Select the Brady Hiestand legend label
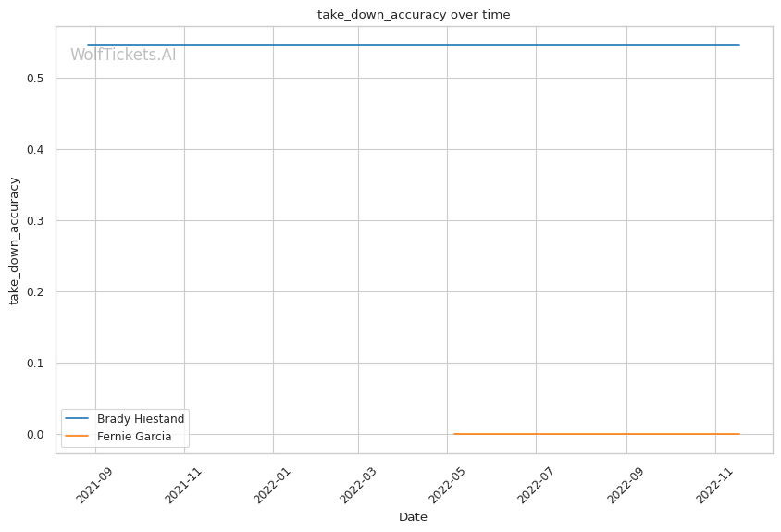This screenshot has height=532, width=781. [141, 419]
